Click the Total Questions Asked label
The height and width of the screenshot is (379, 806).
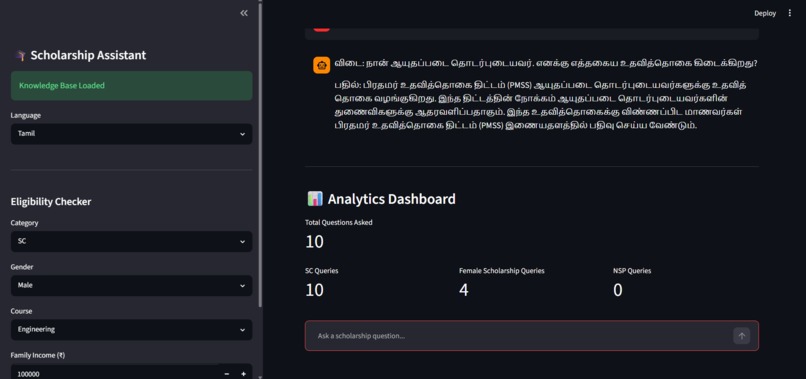339,223
